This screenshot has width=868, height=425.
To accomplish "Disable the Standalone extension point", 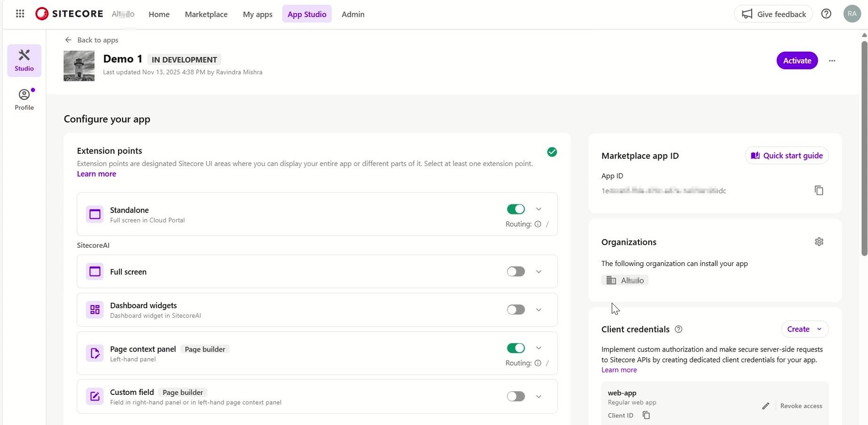I will tap(515, 209).
